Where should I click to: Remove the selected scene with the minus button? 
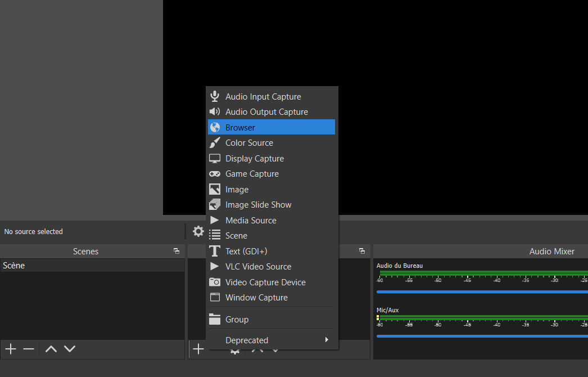[29, 349]
